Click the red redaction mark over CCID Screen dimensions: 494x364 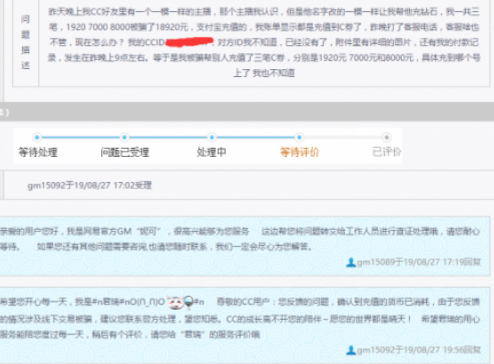pos(189,42)
